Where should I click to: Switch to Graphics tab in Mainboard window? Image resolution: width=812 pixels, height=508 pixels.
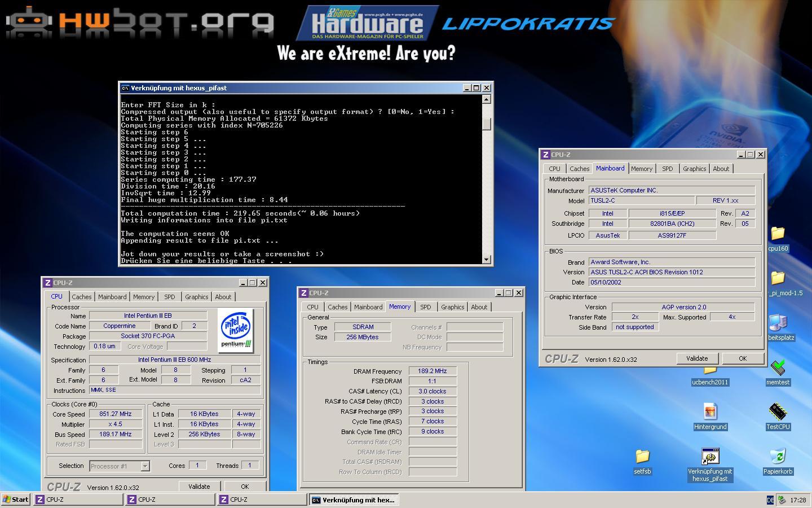695,169
